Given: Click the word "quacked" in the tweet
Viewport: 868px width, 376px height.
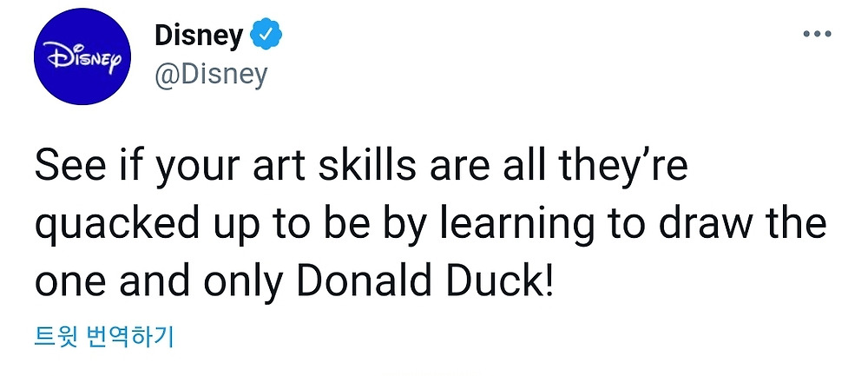Looking at the screenshot, I should (x=104, y=226).
